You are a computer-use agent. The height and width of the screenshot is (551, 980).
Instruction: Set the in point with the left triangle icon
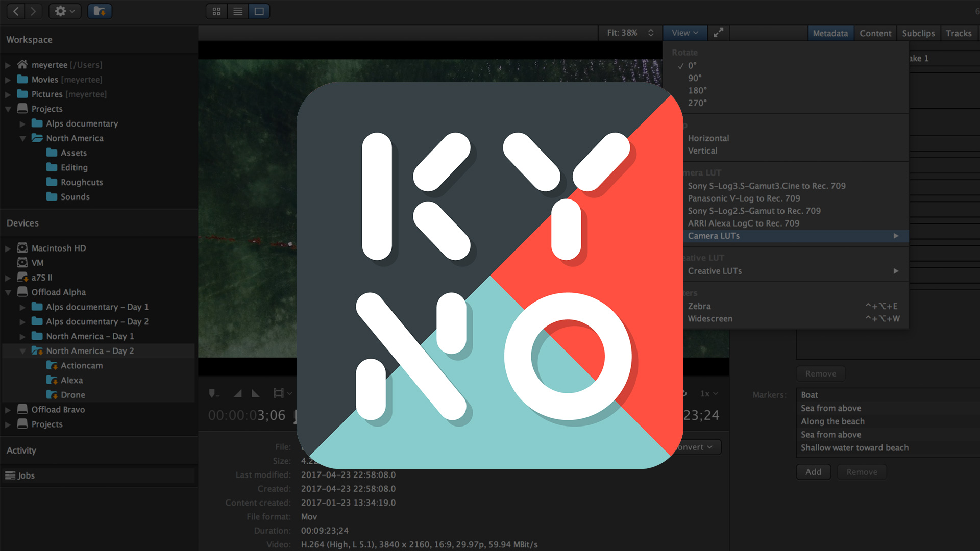(237, 393)
